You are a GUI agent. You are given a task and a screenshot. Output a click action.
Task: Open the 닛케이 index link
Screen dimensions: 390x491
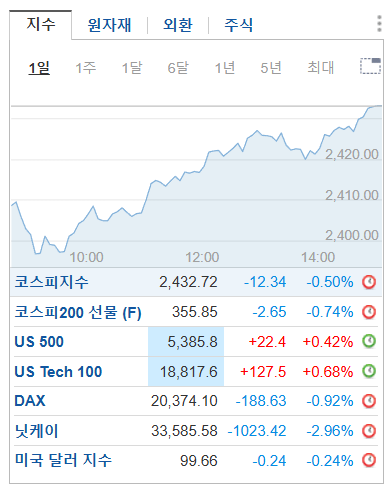coord(36,431)
